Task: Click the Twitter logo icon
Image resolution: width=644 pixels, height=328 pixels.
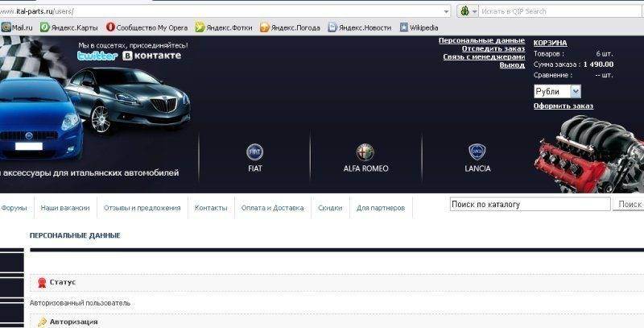Action: click(97, 56)
